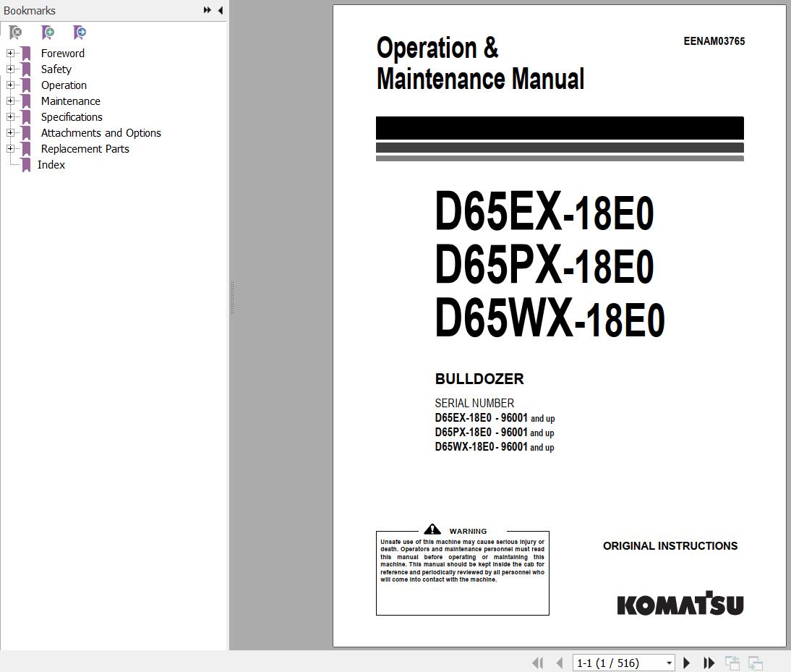The width and height of the screenshot is (791, 672).
Task: Click the add new bookmark icon
Action: tap(48, 33)
